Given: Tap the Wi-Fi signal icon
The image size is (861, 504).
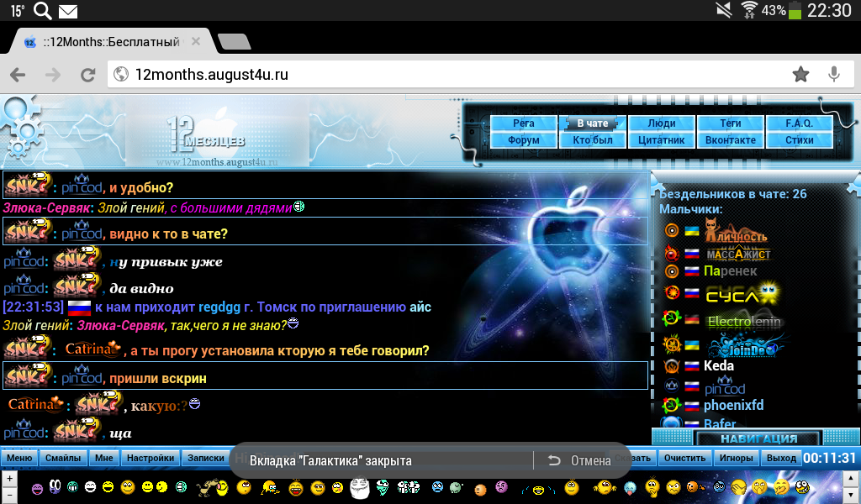Looking at the screenshot, I should [x=748, y=10].
